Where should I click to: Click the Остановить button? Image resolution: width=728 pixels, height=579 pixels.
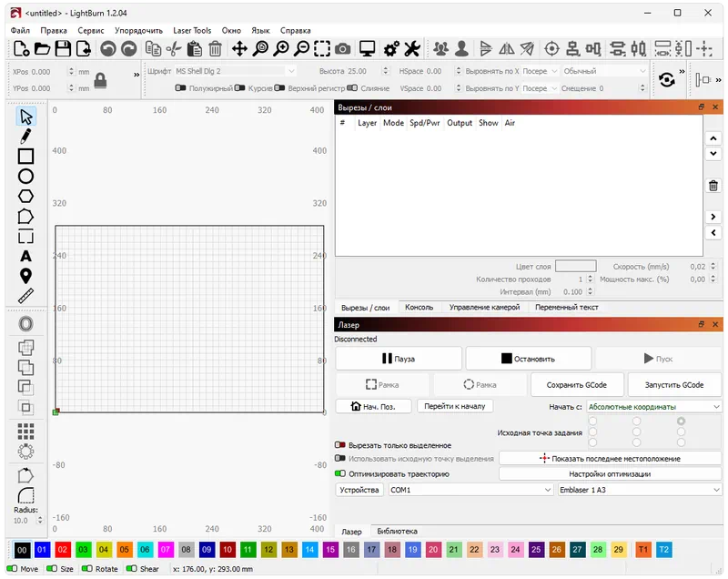[x=529, y=359]
